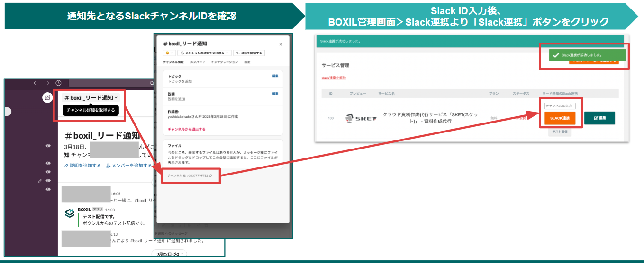Click the ステータス column header
The image size is (644, 263).
521,94
